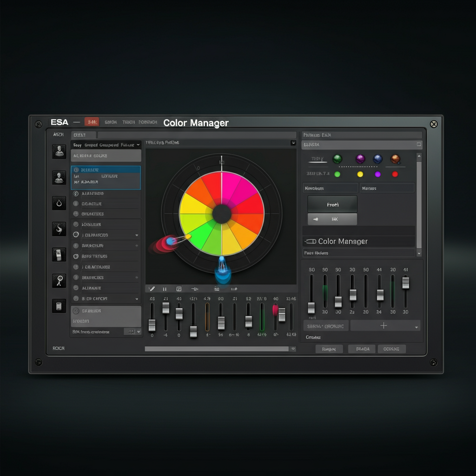Select the water droplet icon in the sidebar
Viewport: 476px width, 476px height.
tap(59, 203)
